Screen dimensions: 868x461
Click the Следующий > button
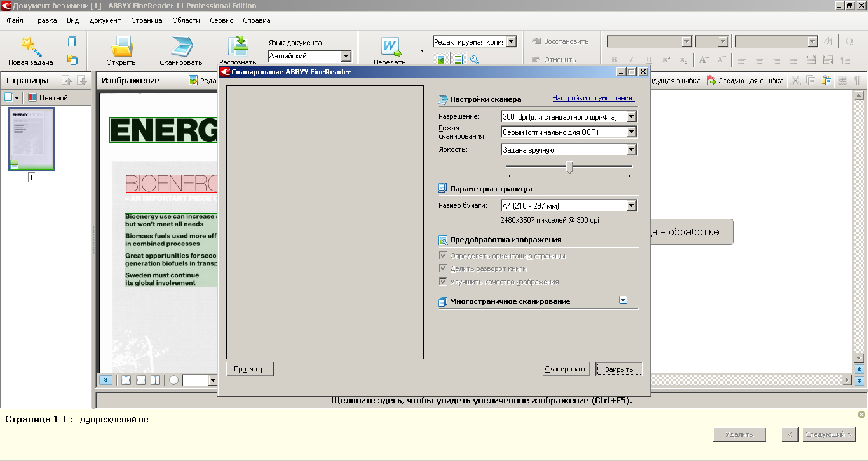coord(829,434)
